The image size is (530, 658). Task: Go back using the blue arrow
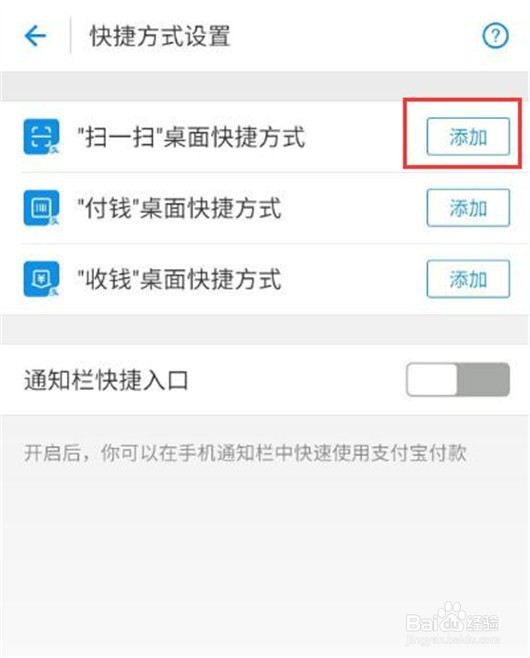click(35, 36)
